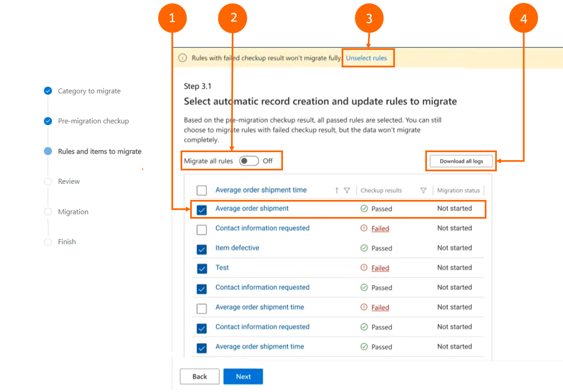Click the info icon in the warning banner

click(182, 58)
